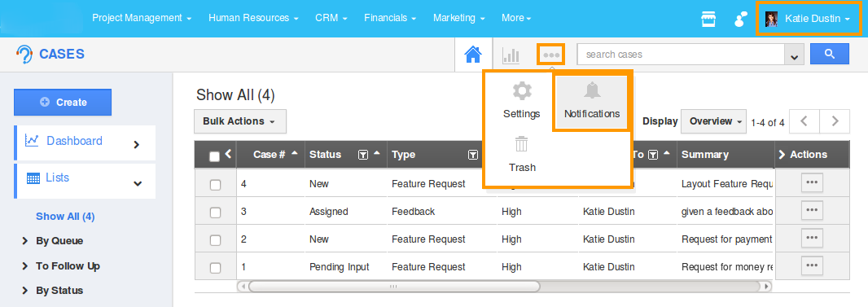Click "Layout Feature Requ" summary cell
The image size is (868, 307).
pyautogui.click(x=726, y=184)
